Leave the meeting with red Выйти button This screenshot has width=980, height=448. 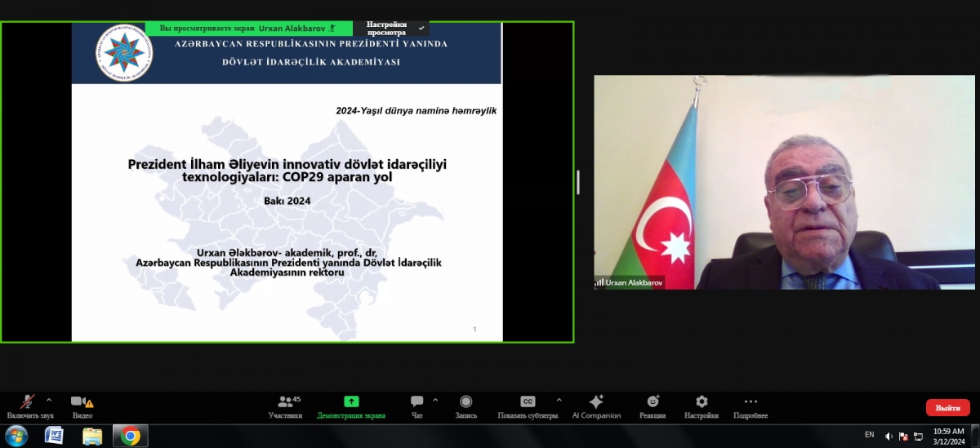tap(948, 407)
